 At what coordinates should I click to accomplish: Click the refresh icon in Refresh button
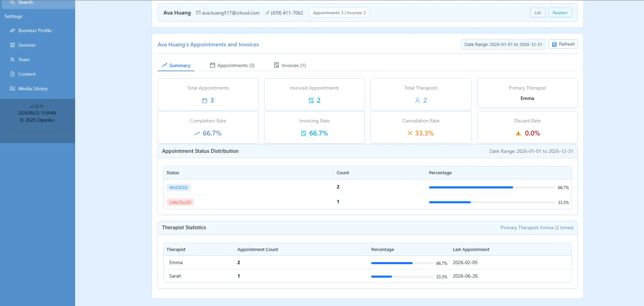coord(554,44)
